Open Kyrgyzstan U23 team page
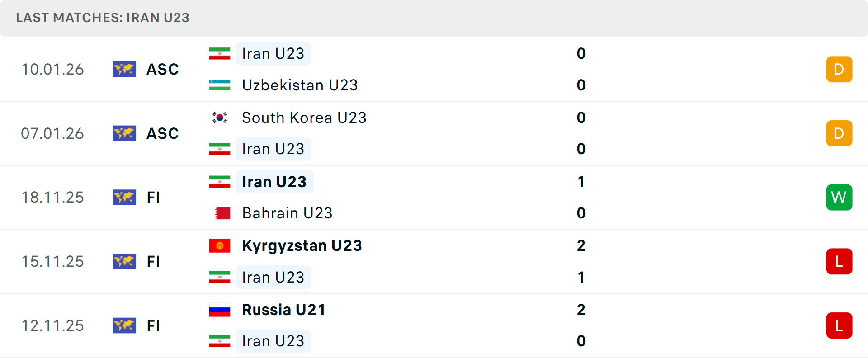868x358 pixels. [x=302, y=245]
